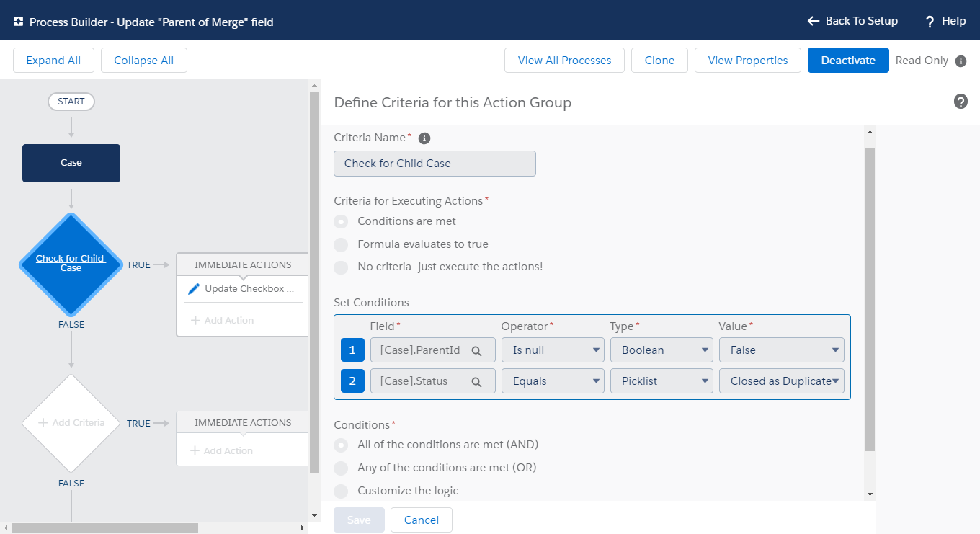The width and height of the screenshot is (980, 534).
Task: Click the canvas horizontal scrollbar
Action: click(x=105, y=528)
